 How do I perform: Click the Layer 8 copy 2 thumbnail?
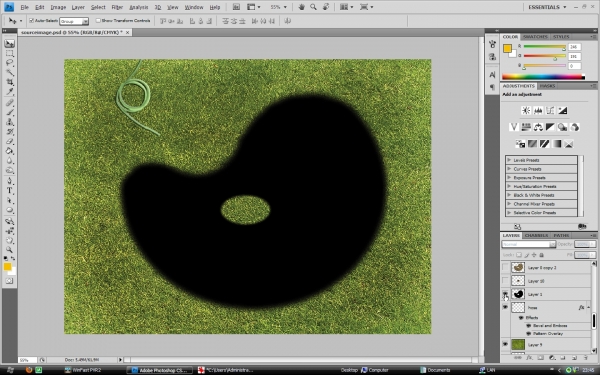click(x=518, y=267)
